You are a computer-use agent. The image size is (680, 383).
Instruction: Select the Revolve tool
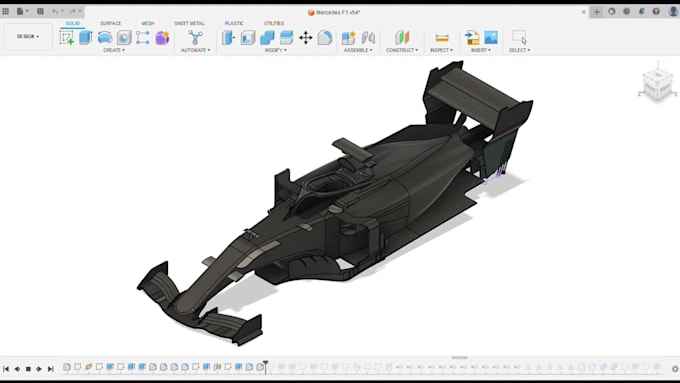point(105,38)
